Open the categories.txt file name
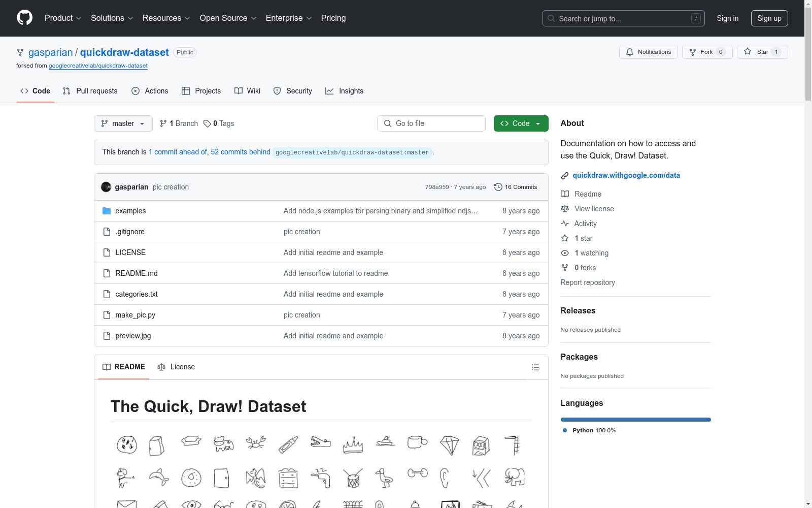 [137, 294]
